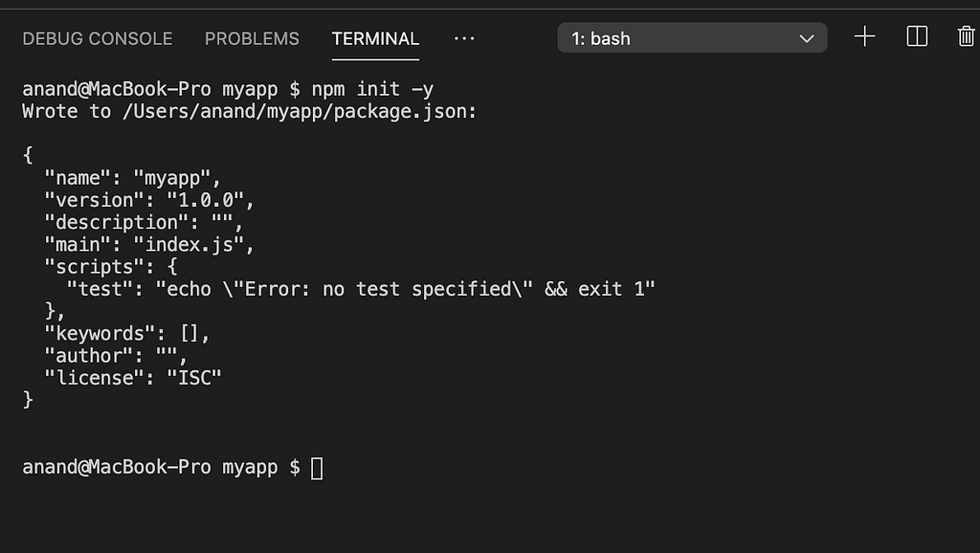This screenshot has width=980, height=553.
Task: Open a new terminal with the plus icon
Action: [x=864, y=37]
